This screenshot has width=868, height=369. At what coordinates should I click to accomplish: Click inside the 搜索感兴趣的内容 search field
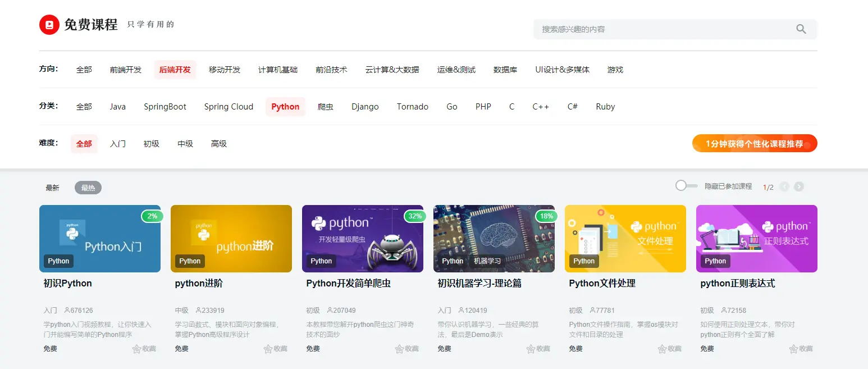pos(646,29)
